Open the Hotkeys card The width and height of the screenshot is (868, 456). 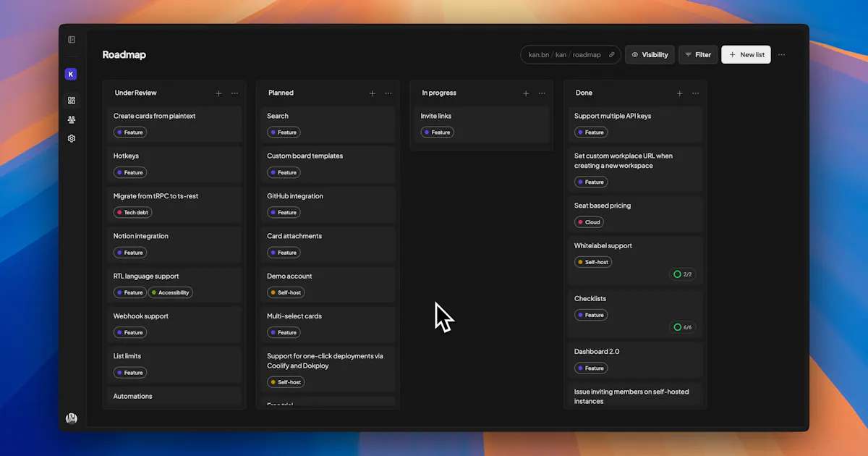coord(174,164)
